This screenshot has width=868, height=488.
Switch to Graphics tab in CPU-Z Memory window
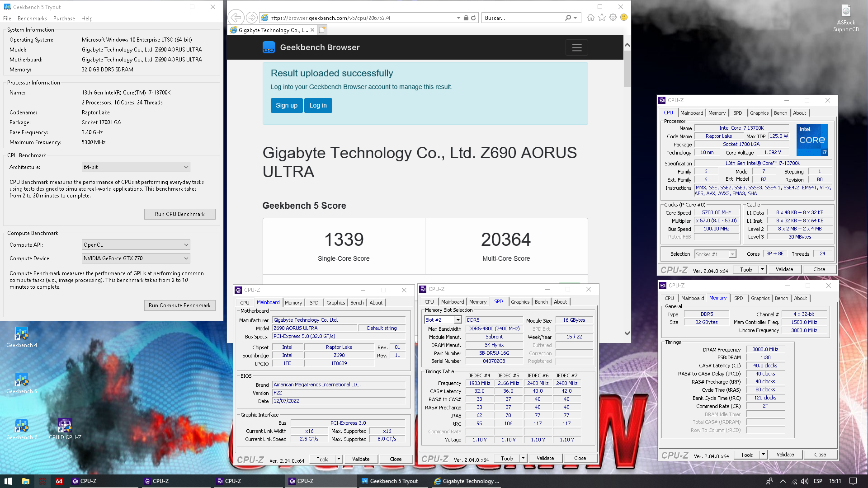pyautogui.click(x=760, y=298)
